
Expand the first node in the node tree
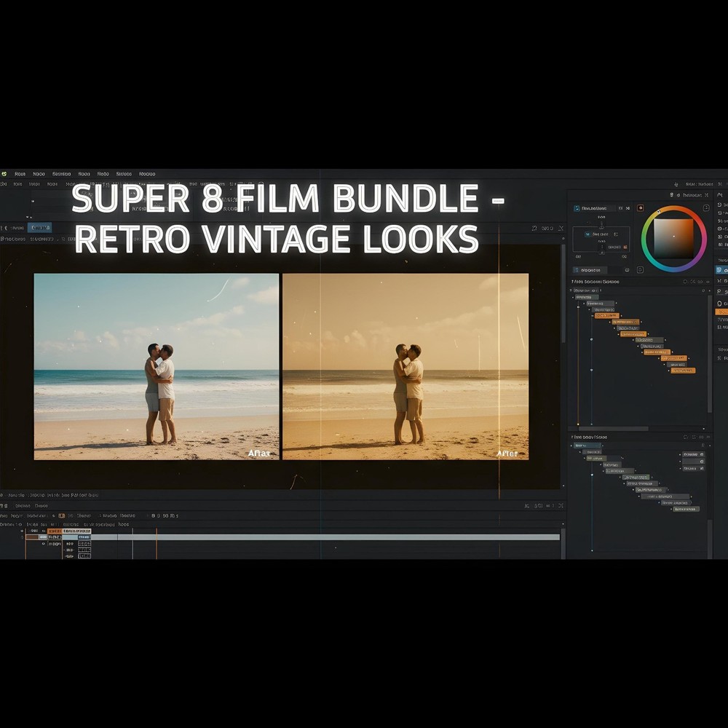(x=573, y=297)
